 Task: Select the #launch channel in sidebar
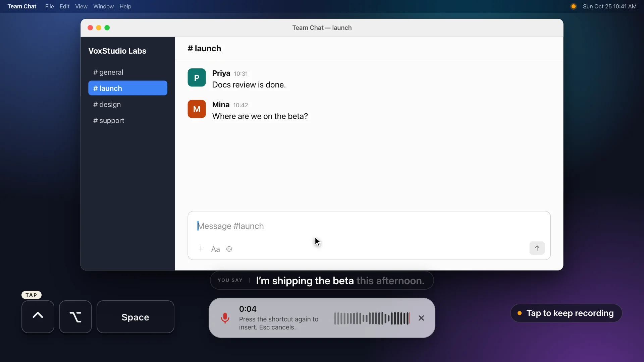[x=128, y=88]
